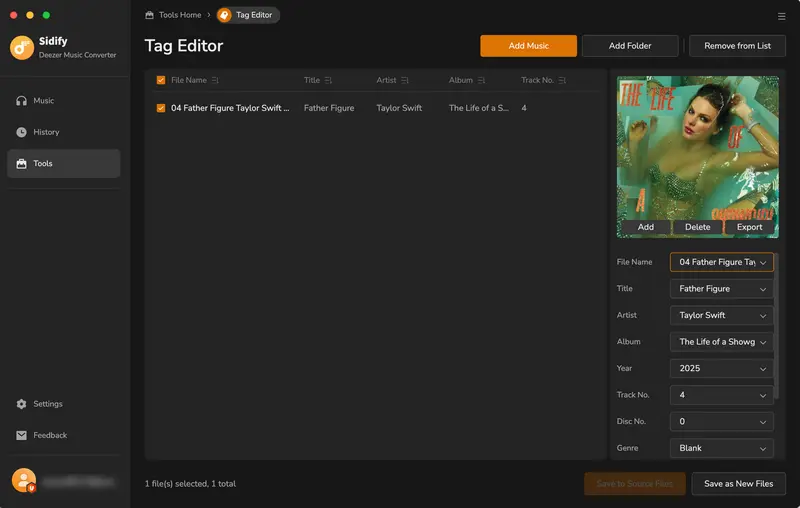This screenshot has height=508, width=800.
Task: Expand the Disc No. field dropdown arrow
Action: coord(763,422)
